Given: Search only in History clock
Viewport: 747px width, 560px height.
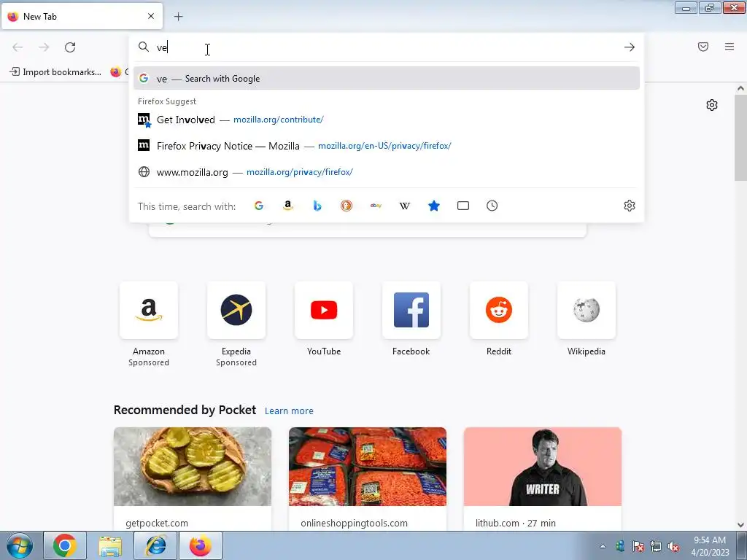Looking at the screenshot, I should click(492, 206).
